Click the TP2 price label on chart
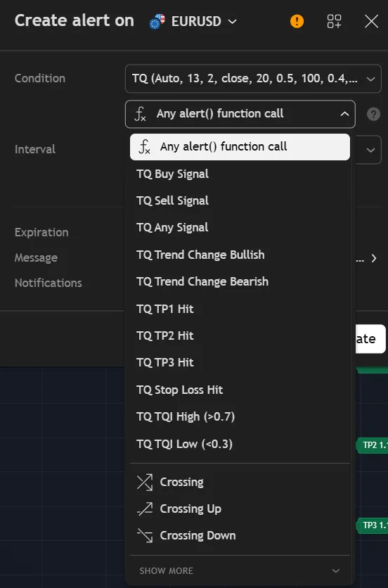388x588 pixels. tap(373, 445)
